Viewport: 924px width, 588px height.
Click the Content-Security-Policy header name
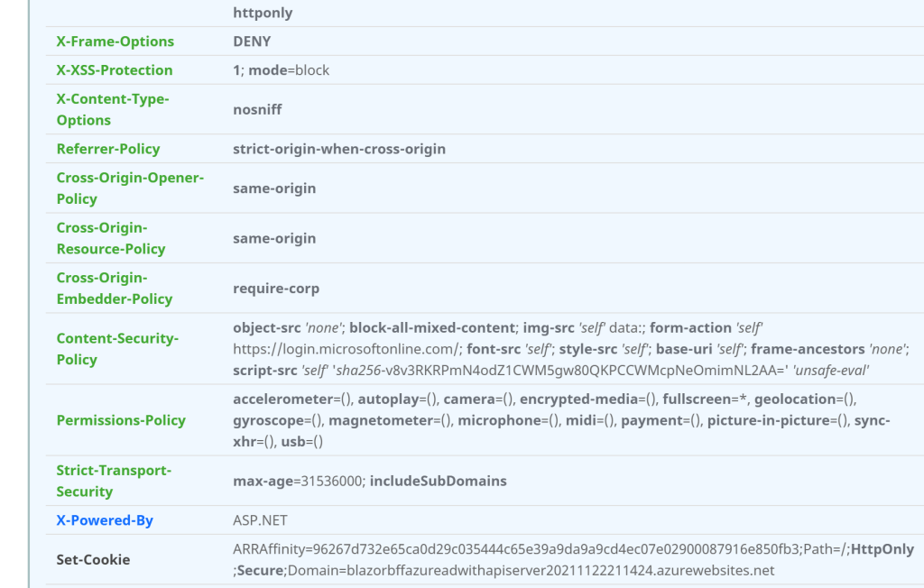tap(117, 348)
